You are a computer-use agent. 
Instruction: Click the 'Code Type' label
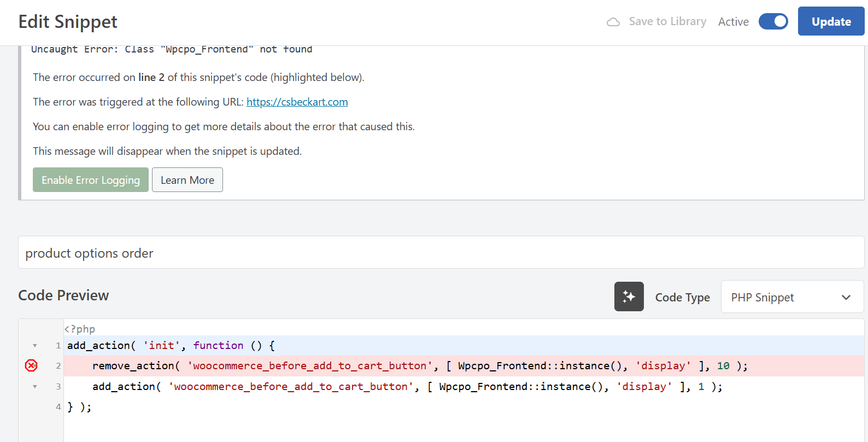coord(682,298)
